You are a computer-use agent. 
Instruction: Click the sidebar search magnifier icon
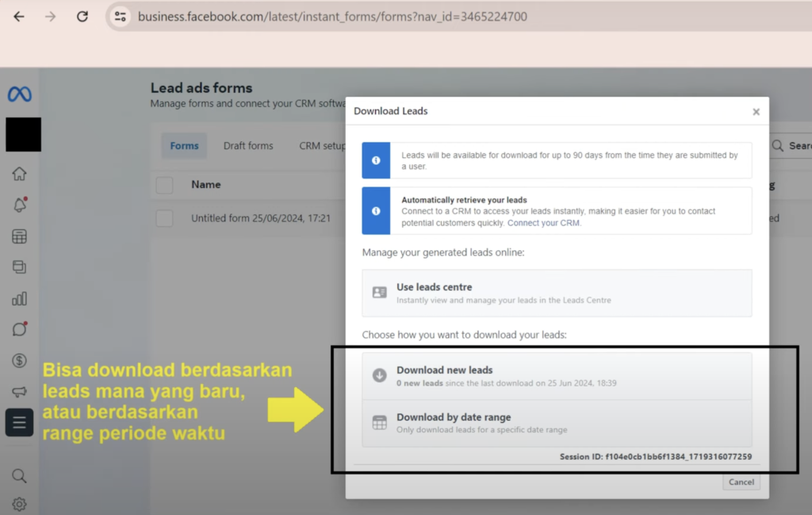point(20,475)
